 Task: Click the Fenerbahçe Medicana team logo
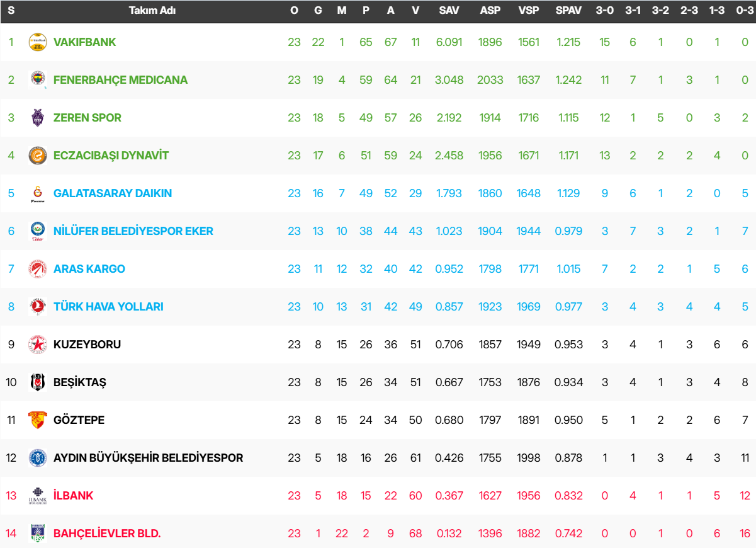(x=38, y=80)
